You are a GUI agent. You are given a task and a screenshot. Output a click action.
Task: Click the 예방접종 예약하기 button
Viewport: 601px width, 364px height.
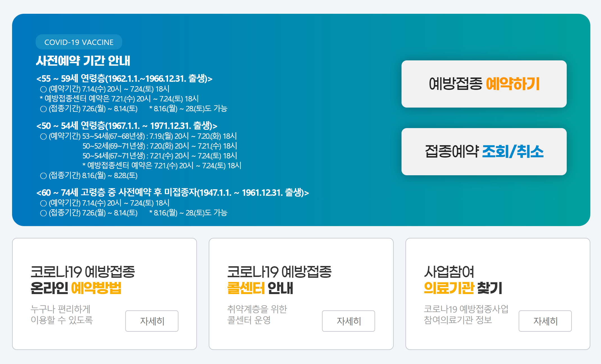(484, 84)
